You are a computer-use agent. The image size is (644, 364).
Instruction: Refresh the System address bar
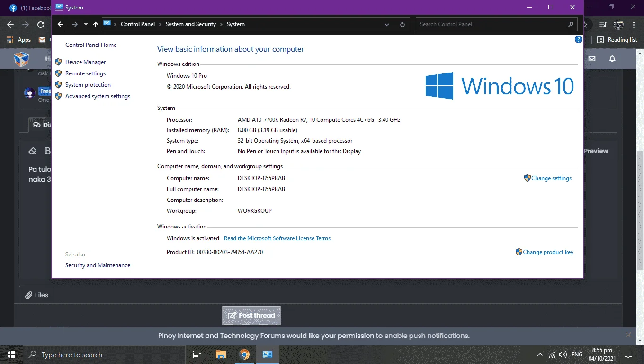tap(402, 24)
